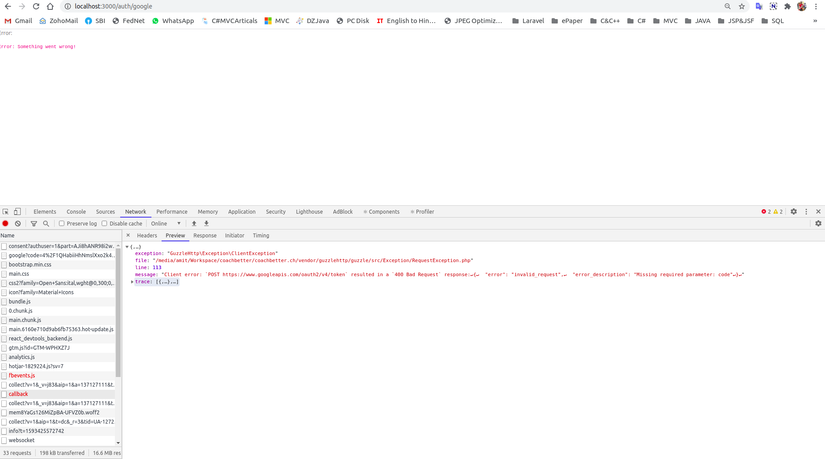Viewport: 825px width, 459px height.
Task: Open the FedNet bookmark
Action: 128,21
